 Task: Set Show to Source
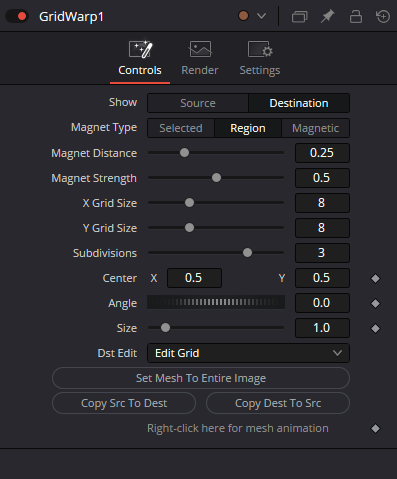pyautogui.click(x=198, y=103)
